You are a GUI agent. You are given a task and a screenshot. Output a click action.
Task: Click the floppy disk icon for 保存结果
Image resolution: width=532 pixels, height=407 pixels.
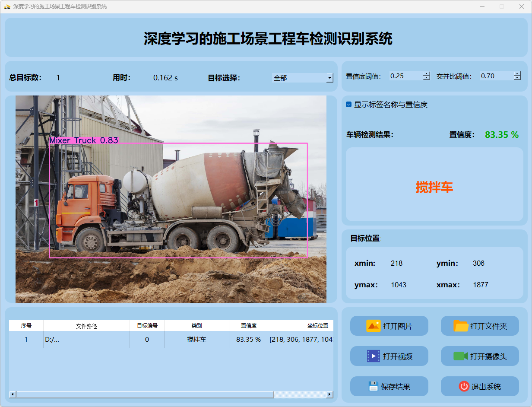coord(374,386)
